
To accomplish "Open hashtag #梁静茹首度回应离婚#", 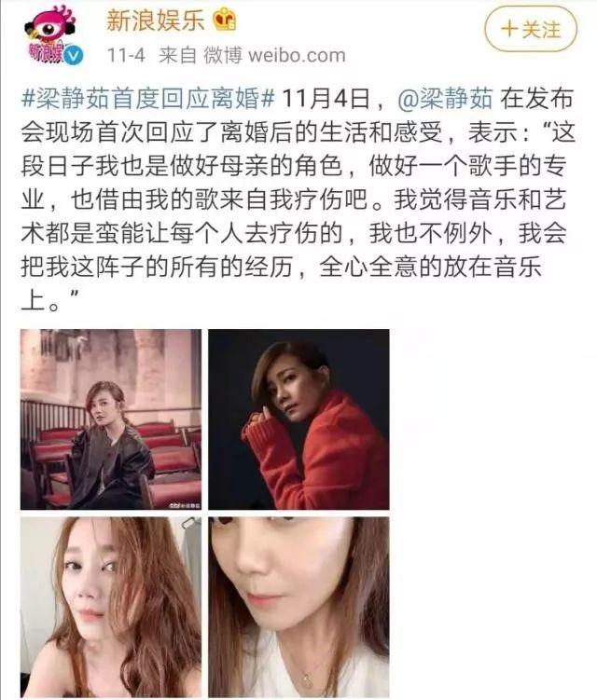I will click(x=147, y=98).
